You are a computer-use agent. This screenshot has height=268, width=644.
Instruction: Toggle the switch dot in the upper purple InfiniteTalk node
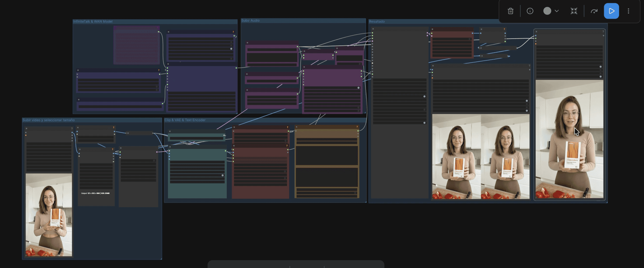[x=231, y=49]
